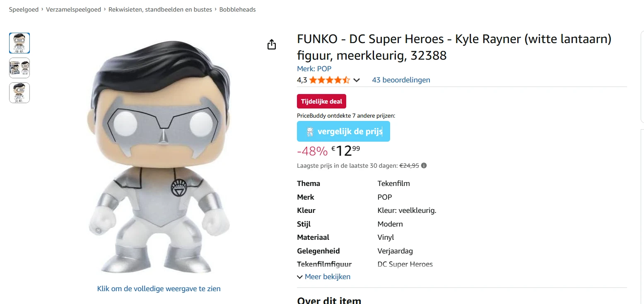Open the Speelgoed breadcrumb
644x304 pixels.
coord(24,10)
